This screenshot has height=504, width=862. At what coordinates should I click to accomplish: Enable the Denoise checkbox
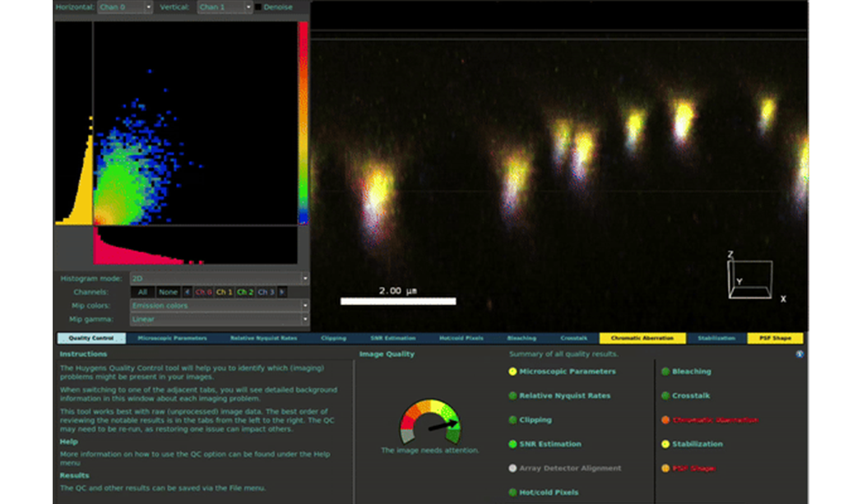(258, 7)
